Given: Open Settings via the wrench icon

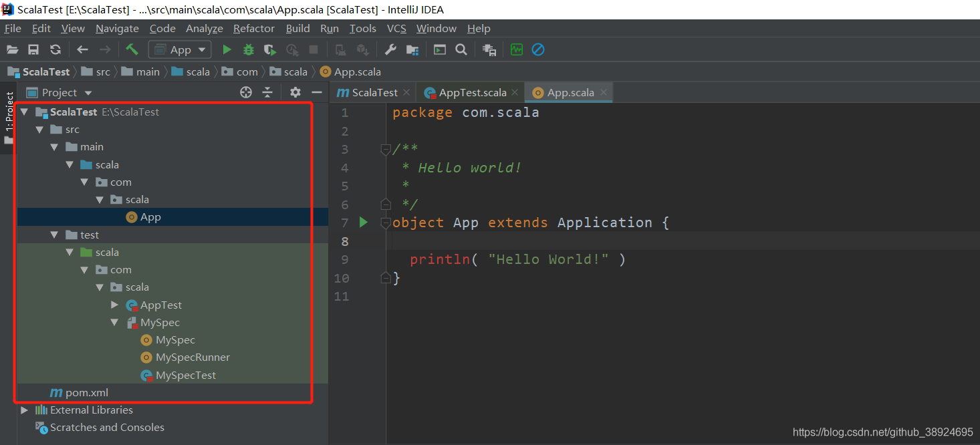Looking at the screenshot, I should 390,49.
